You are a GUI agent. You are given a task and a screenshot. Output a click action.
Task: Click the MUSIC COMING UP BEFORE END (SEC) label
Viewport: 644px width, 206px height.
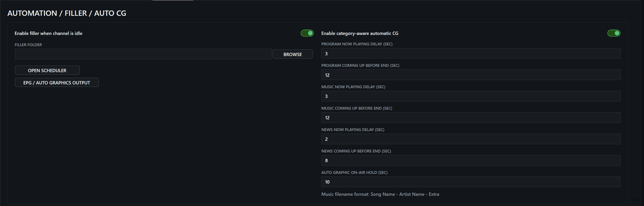click(x=357, y=108)
